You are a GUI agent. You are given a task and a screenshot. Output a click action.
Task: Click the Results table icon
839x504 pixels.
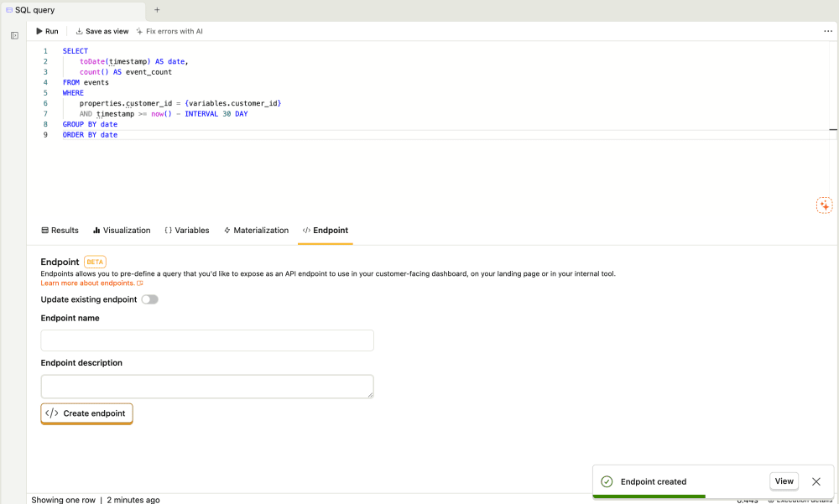coord(44,230)
